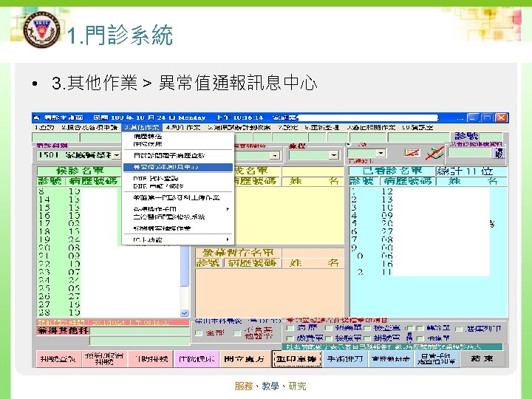Click the 掛號查詢 button
This screenshot has height=399, width=532.
[58, 358]
